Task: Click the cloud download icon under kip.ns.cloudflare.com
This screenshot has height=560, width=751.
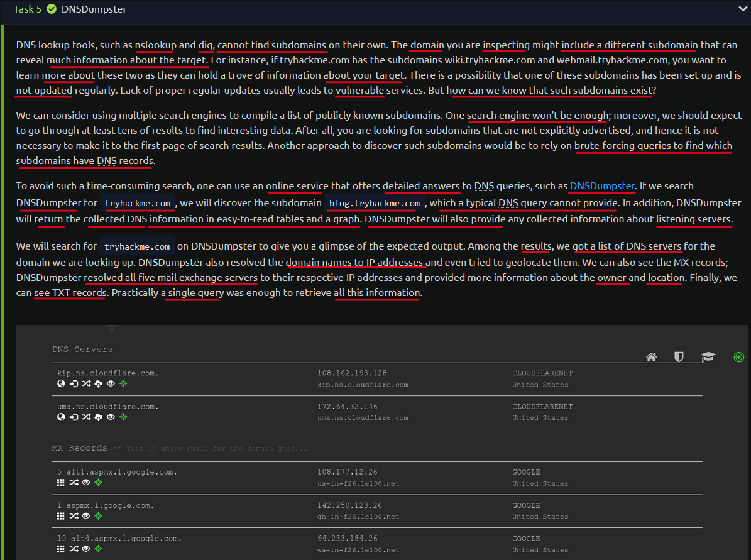Action: pyautogui.click(x=98, y=383)
